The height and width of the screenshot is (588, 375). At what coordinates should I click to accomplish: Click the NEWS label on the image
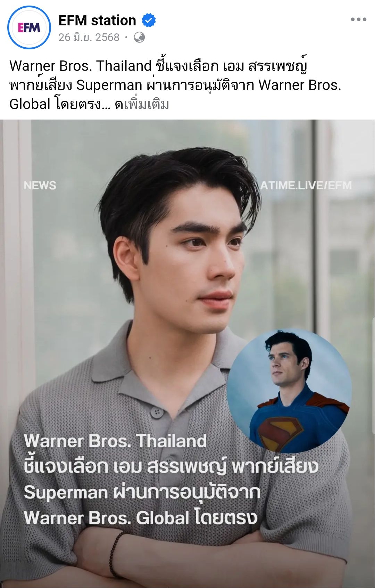(40, 186)
